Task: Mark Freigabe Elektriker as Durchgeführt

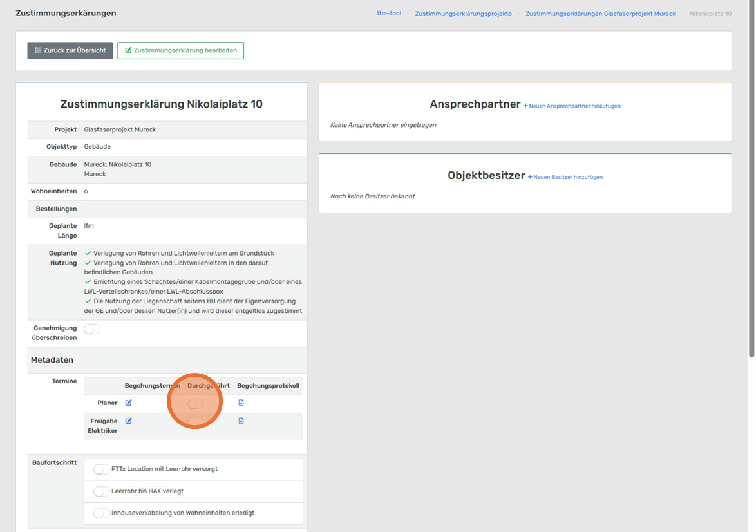Action: pos(195,421)
